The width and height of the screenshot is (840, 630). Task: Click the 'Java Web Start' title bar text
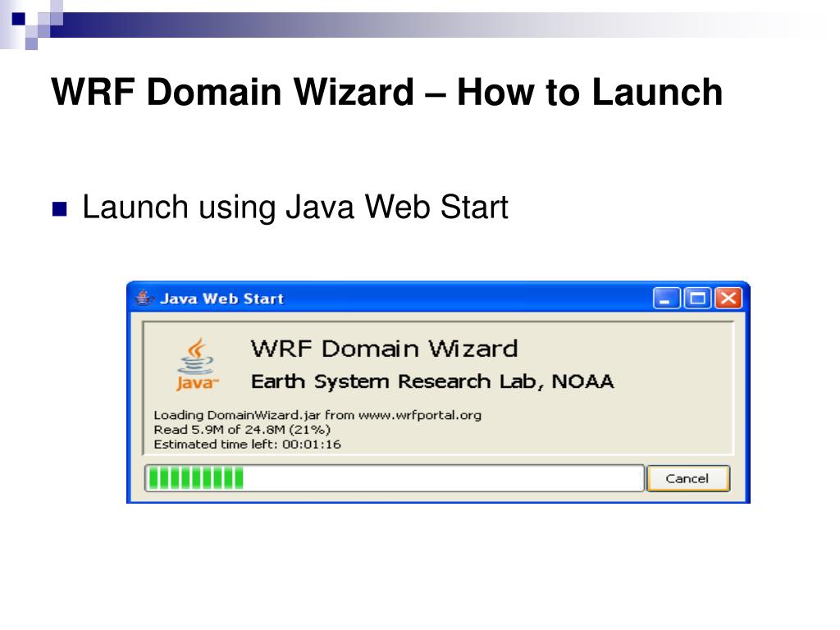coord(221,299)
